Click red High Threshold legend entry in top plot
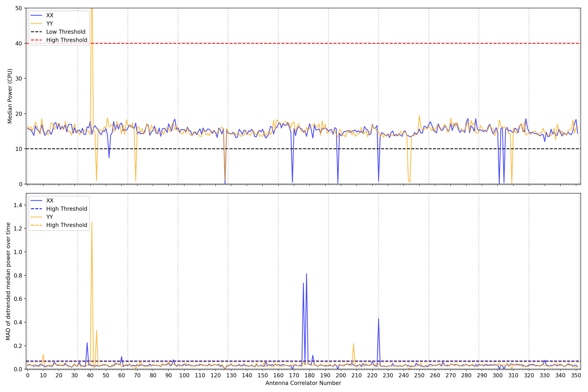Screen dimensions: 588x392 pyautogui.click(x=66, y=40)
